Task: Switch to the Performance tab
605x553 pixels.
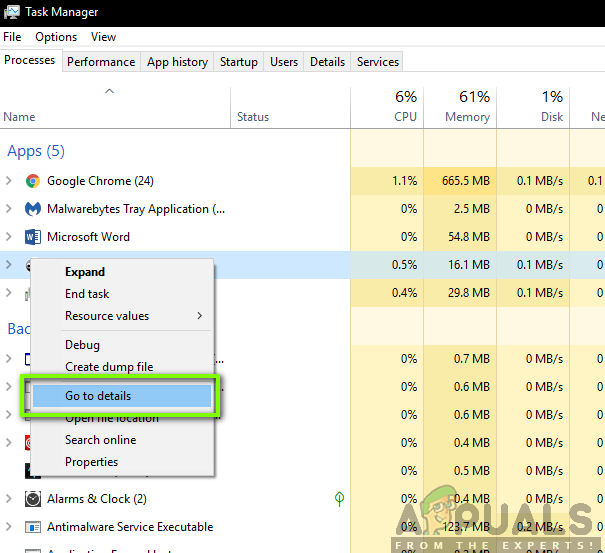Action: [x=101, y=62]
